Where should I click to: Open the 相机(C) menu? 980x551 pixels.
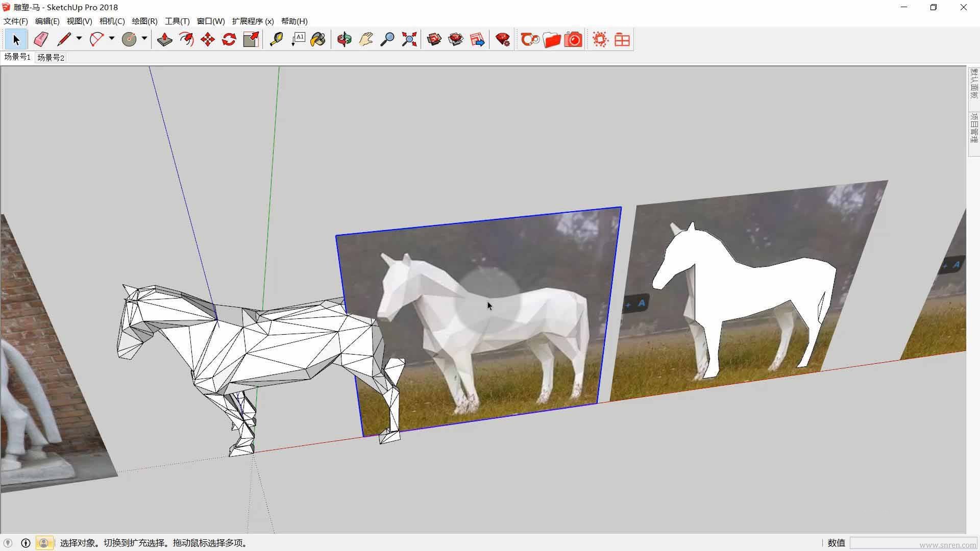point(112,21)
